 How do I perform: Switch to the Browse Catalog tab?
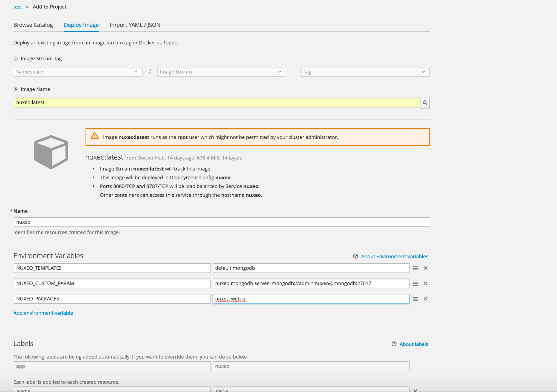[33, 25]
